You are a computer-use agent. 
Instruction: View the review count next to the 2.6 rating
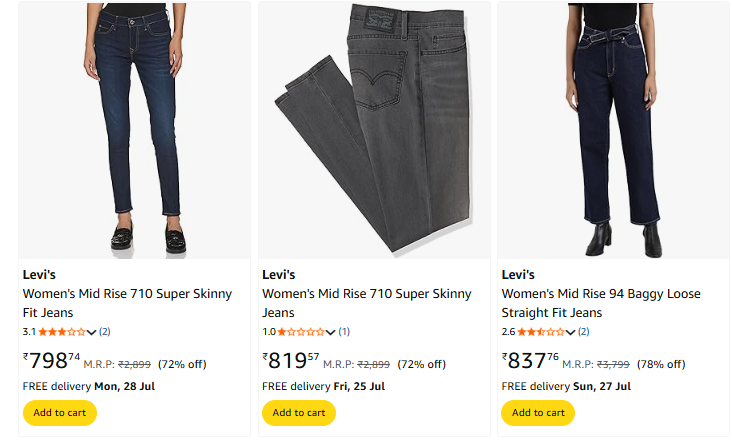coord(583,332)
